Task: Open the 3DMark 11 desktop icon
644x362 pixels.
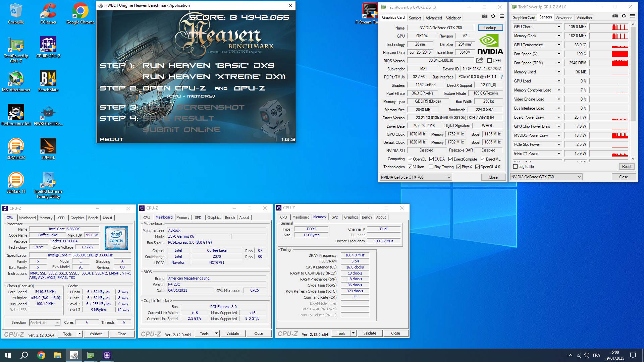Action: 16,183
